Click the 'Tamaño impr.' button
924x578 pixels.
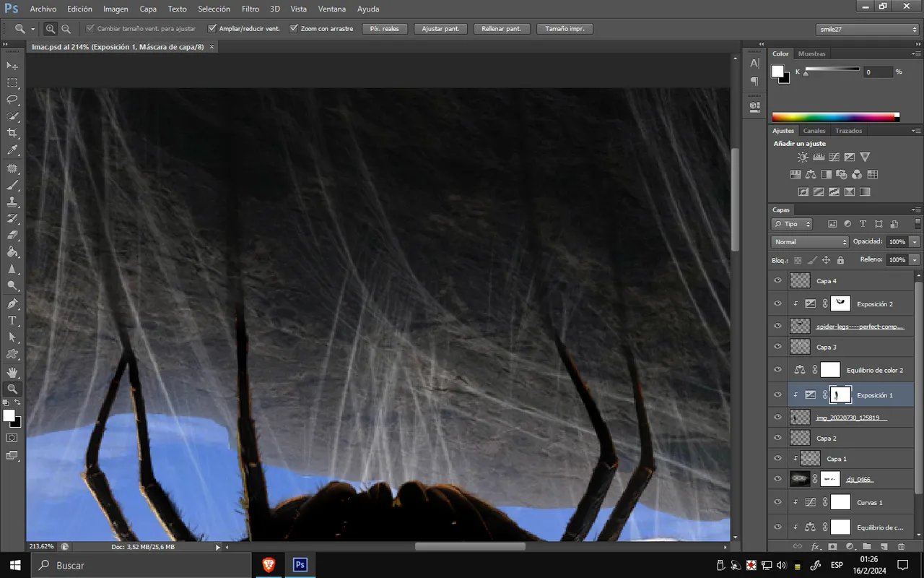click(565, 29)
